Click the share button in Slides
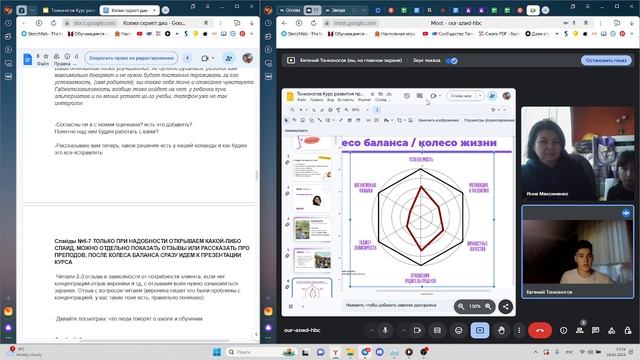The height and width of the screenshot is (360, 640). coord(492,96)
